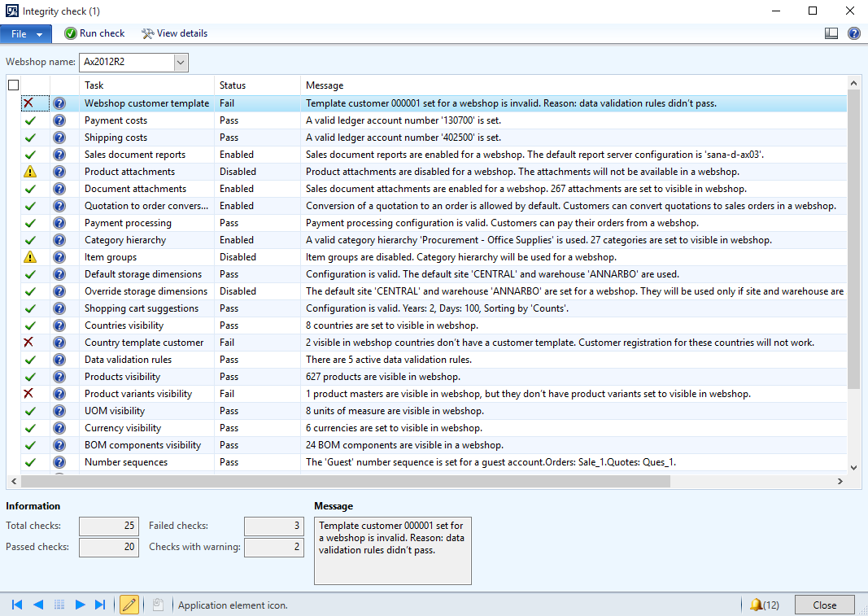Image resolution: width=868 pixels, height=616 pixels.
Task: Toggle the layout view icon
Action: click(x=831, y=33)
